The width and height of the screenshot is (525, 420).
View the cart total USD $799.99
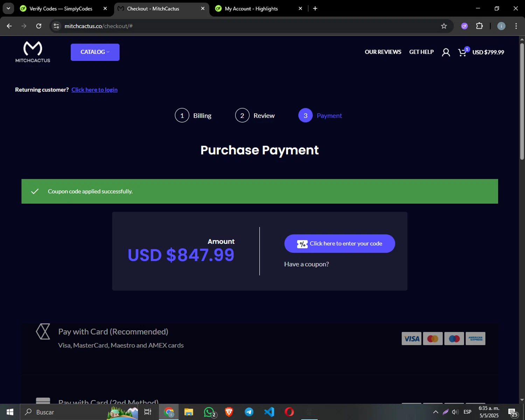coord(488,52)
